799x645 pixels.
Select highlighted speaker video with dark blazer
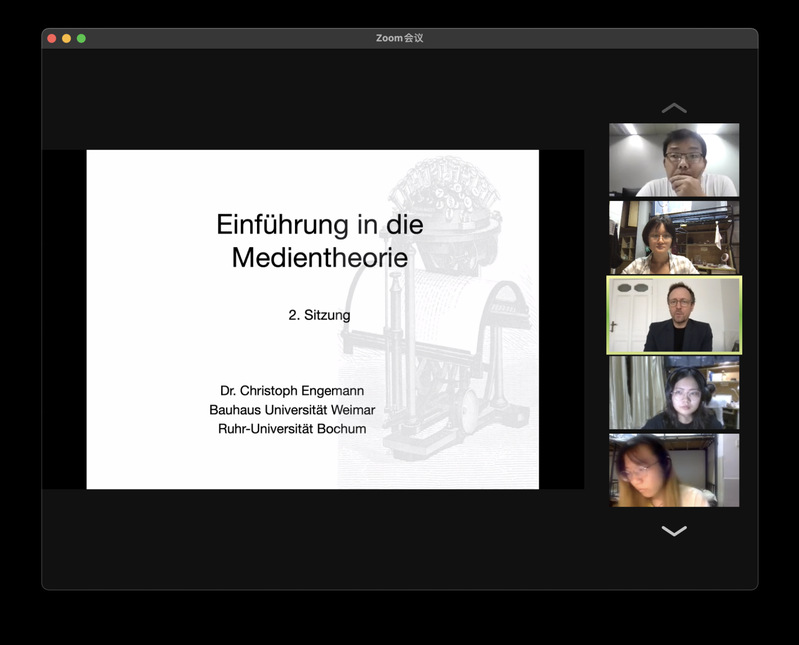(x=674, y=315)
